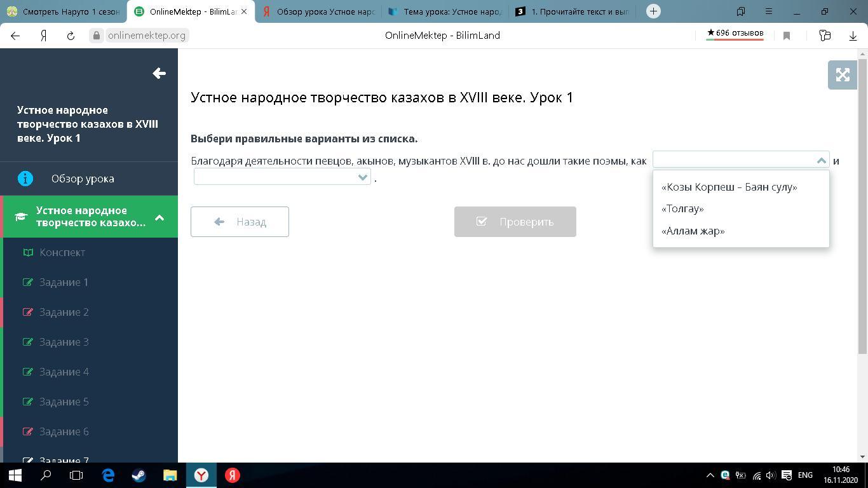Switch to Обзор урока Устное tab
The image size is (868, 488).
pos(318,11)
